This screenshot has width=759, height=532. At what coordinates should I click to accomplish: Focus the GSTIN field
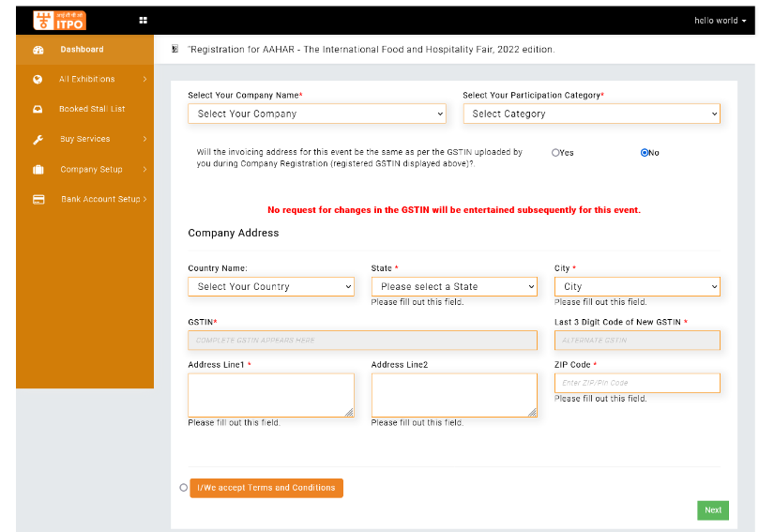click(x=362, y=341)
